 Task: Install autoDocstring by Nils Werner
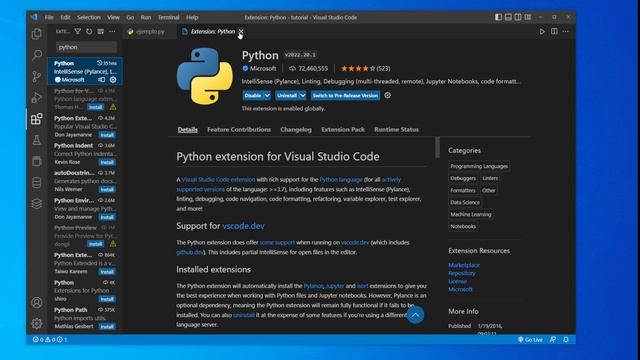pos(107,190)
